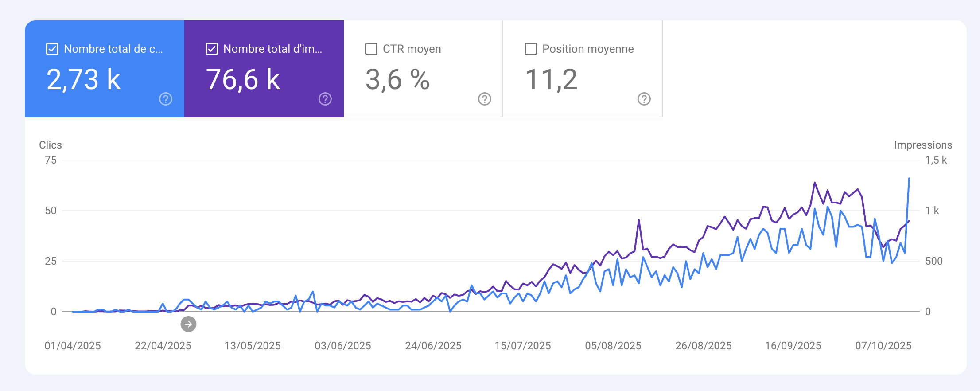980x391 pixels.
Task: Enable the CTR moyen checkbox
Action: 371,49
